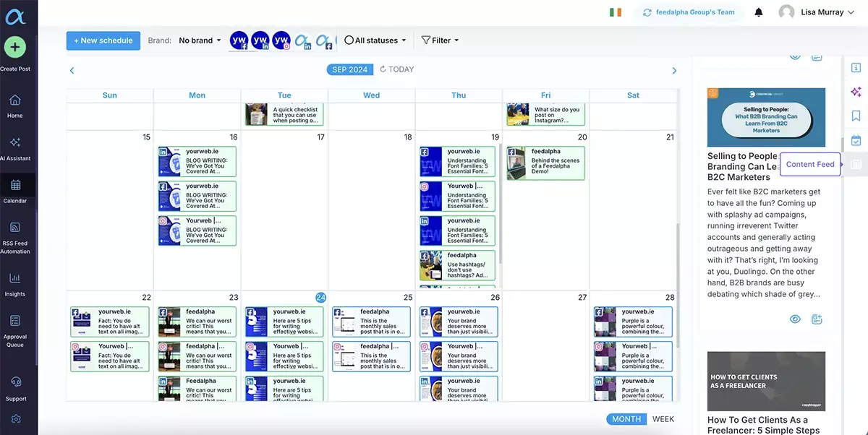Image resolution: width=868 pixels, height=435 pixels.
Task: Click the B2B Branding article thumbnail
Action: click(x=766, y=117)
